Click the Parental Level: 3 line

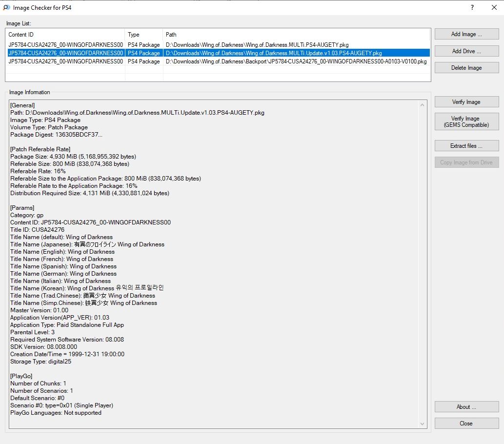click(33, 332)
